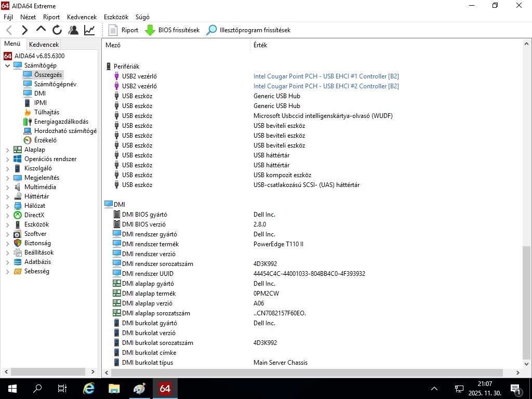The image size is (532, 399).
Task: Refresh the page with the circular arrow icon
Action: tap(57, 30)
